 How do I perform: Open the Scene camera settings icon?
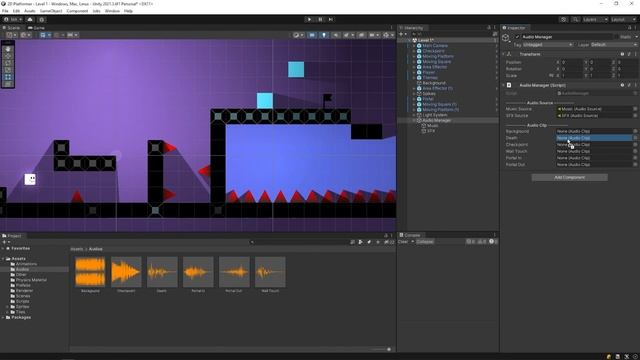point(373,35)
